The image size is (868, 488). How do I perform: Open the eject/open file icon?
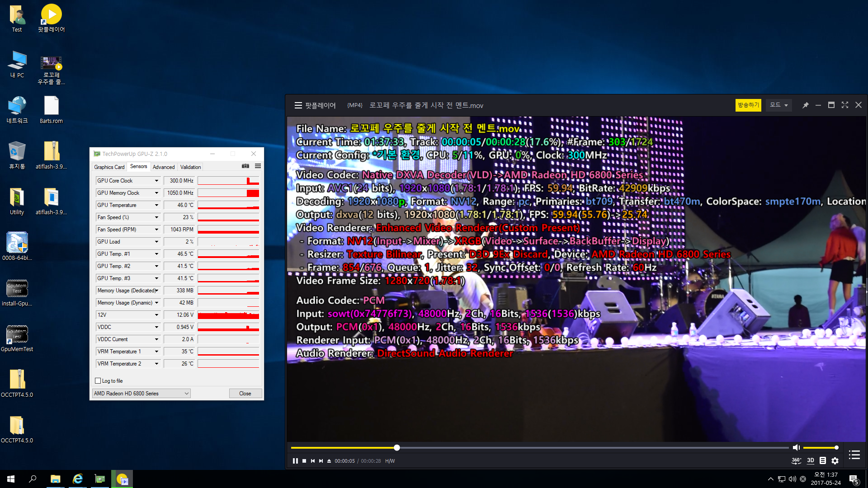pyautogui.click(x=329, y=461)
